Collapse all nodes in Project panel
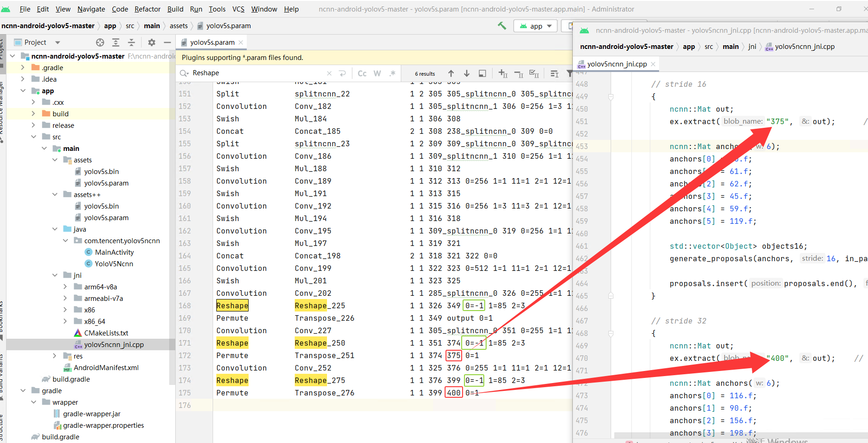Screen dimensions: 868x443 tap(131, 42)
